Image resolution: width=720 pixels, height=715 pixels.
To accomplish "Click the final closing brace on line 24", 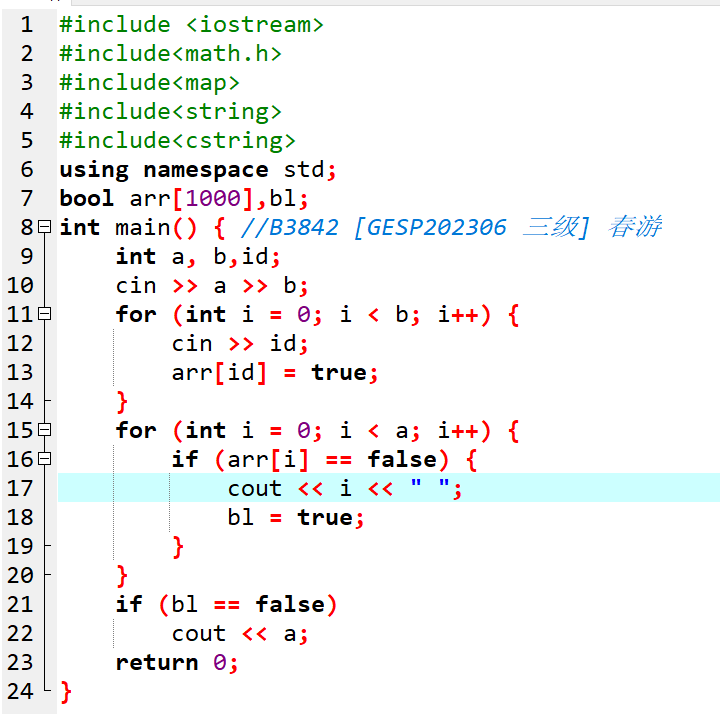I will pyautogui.click(x=66, y=692).
